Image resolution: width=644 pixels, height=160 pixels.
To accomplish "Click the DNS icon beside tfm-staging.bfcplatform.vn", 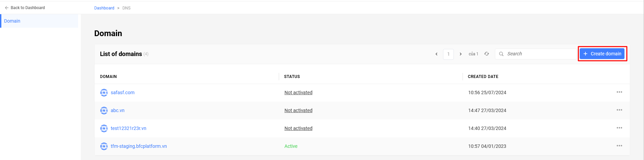I will pyautogui.click(x=104, y=146).
